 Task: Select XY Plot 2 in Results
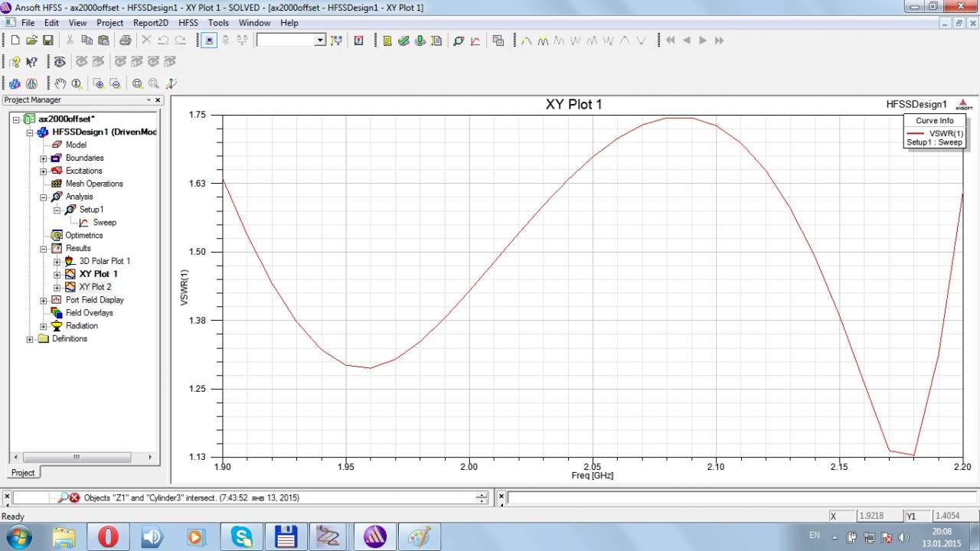tap(95, 287)
